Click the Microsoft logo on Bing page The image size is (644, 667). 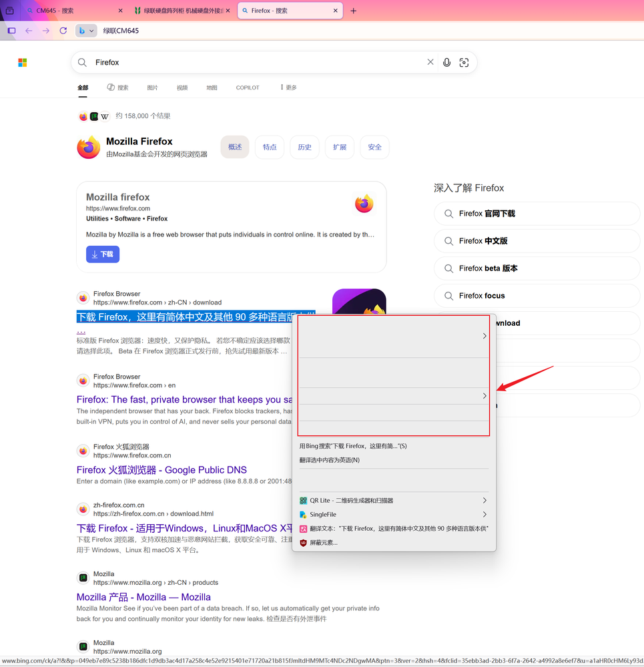click(23, 63)
